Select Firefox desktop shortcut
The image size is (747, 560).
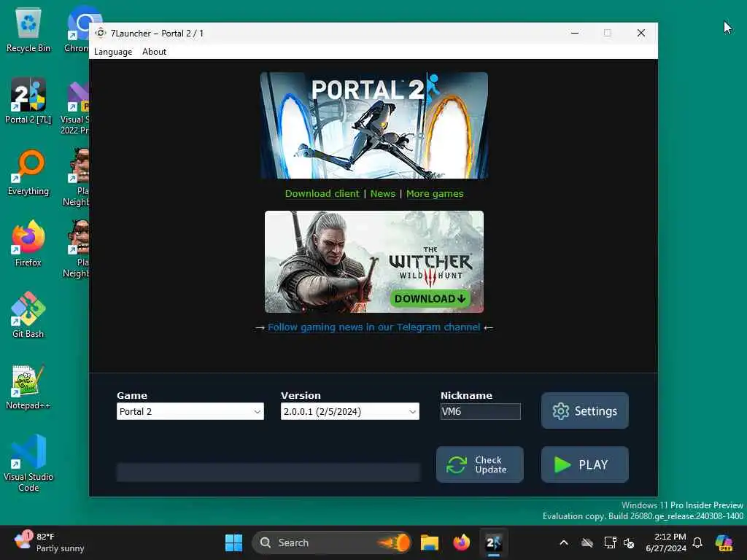click(28, 244)
